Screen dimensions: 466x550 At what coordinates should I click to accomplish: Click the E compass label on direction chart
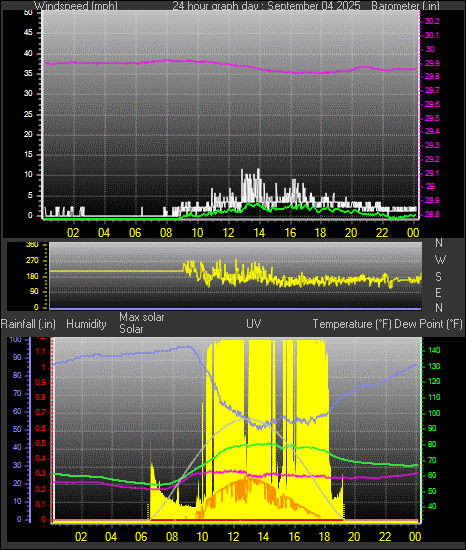coord(438,292)
